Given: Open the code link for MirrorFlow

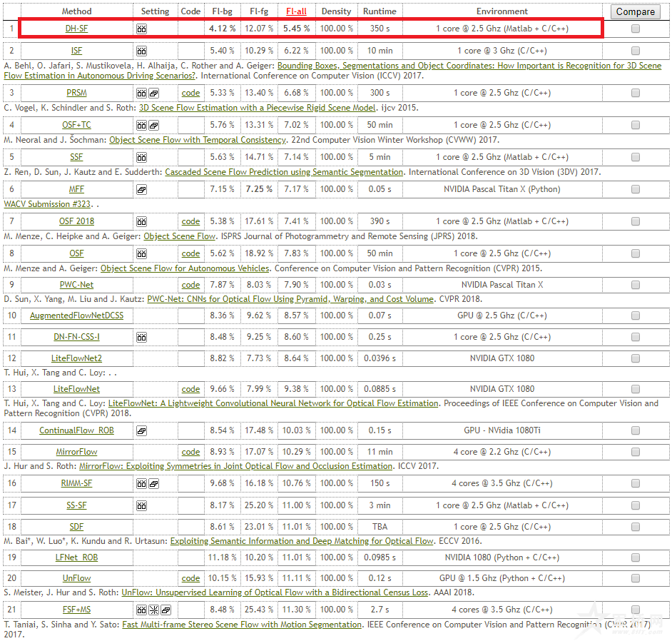Looking at the screenshot, I should tap(190, 453).
